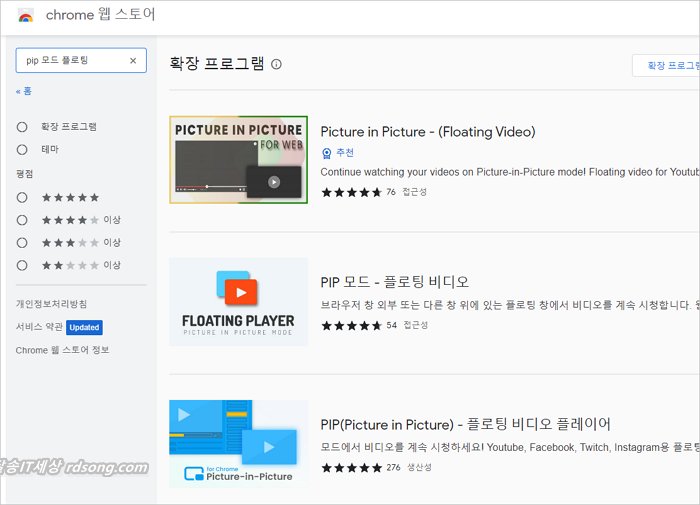Go back via the « 홈 link
The image size is (700, 505).
pyautogui.click(x=24, y=91)
